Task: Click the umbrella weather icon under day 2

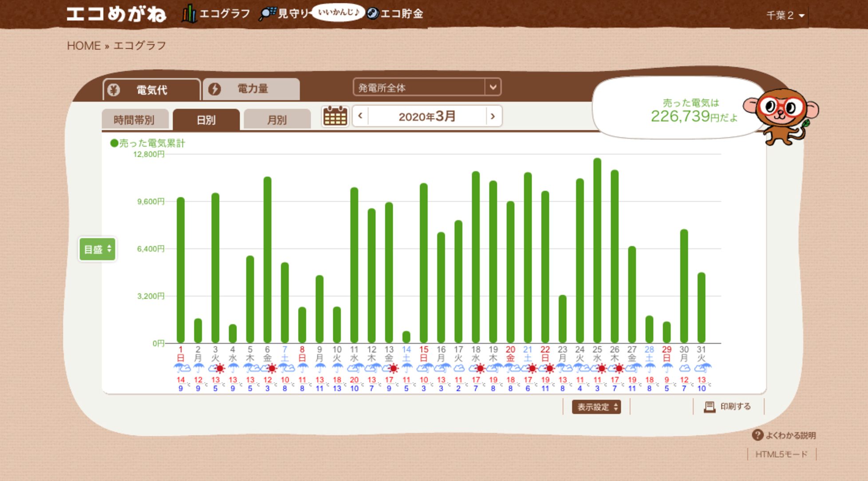Action: coord(198,368)
